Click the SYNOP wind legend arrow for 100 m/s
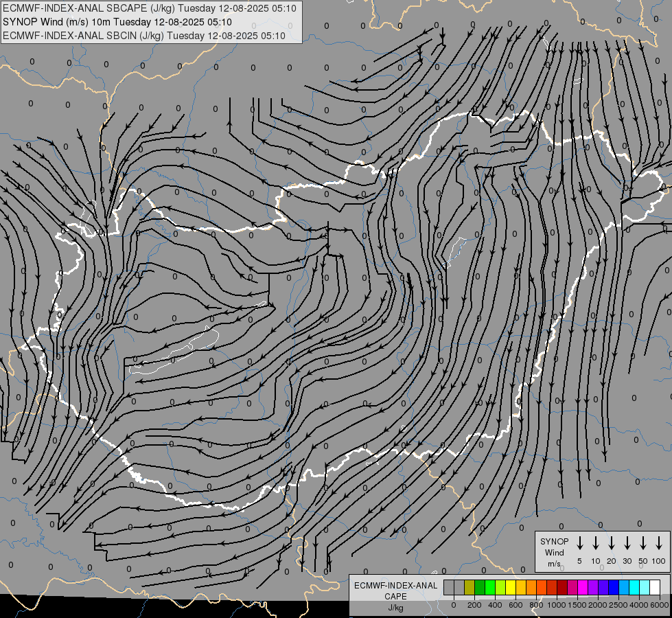672x618 pixels. tap(659, 543)
